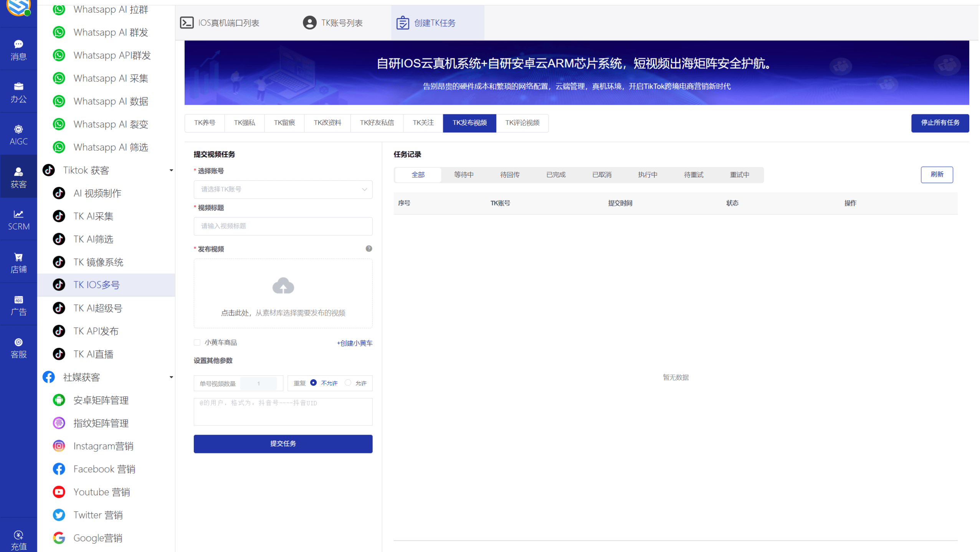
Task: Select TK 镜像系统 icon
Action: pos(58,262)
